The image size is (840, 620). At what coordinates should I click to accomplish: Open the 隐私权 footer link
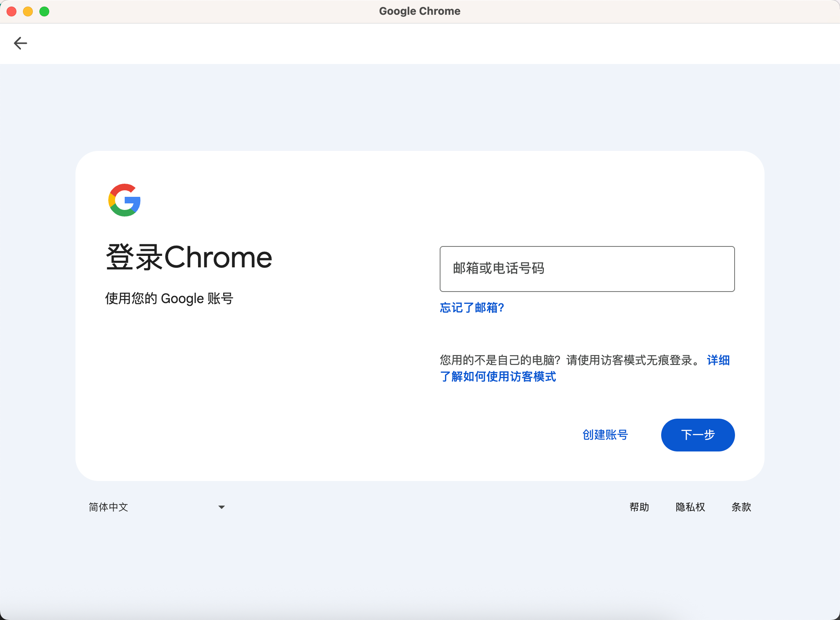[690, 507]
